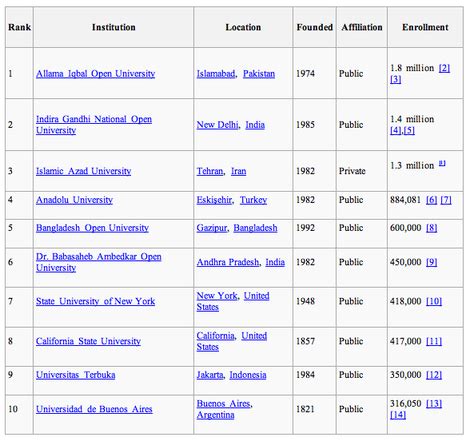Open the Anadolu University link

coord(74,200)
